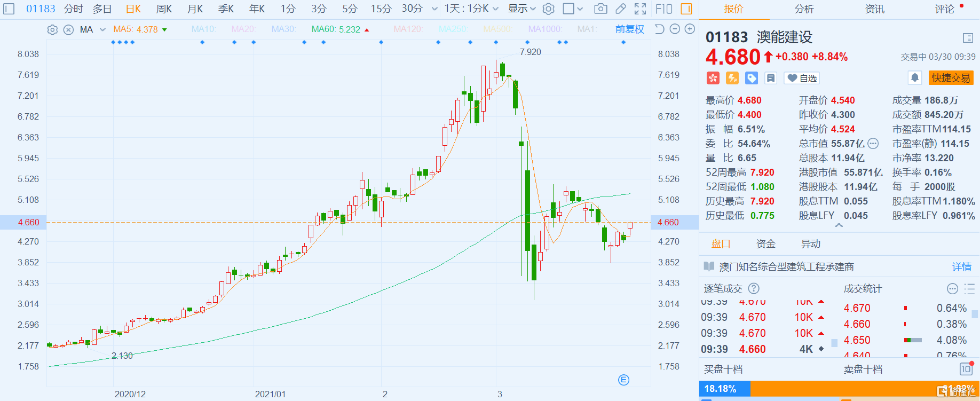Open chart settings gear in top toolbar
980x401 pixels.
548,9
